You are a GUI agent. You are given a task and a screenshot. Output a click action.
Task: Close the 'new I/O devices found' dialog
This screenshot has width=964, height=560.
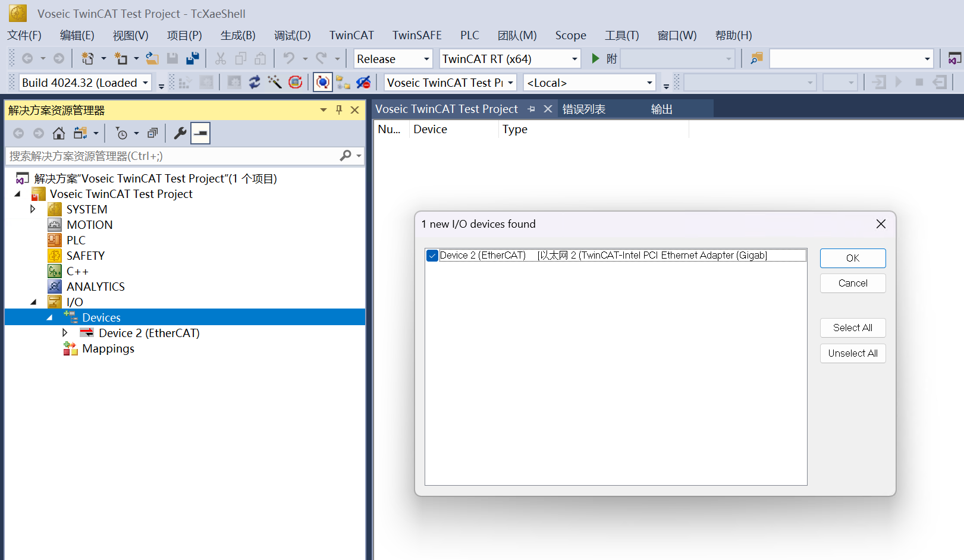(x=881, y=224)
